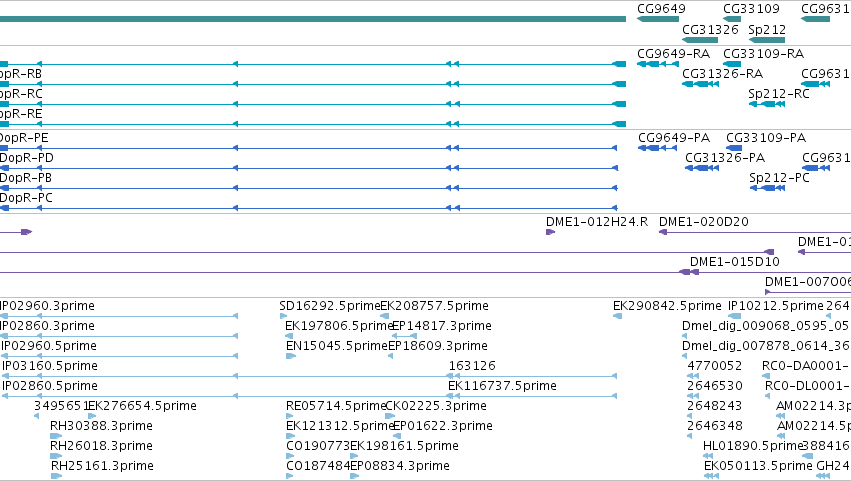Select the DopR-PE label

coord(24,137)
